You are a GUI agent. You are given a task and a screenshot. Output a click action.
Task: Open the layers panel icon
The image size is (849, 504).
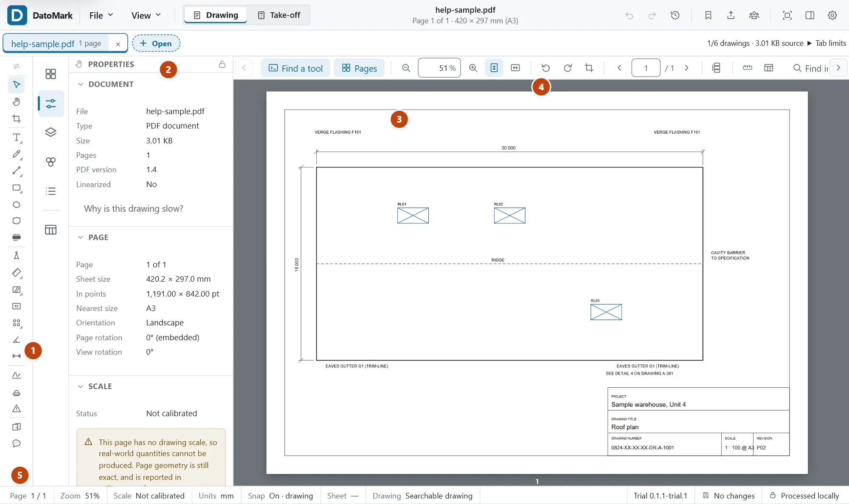pos(51,132)
